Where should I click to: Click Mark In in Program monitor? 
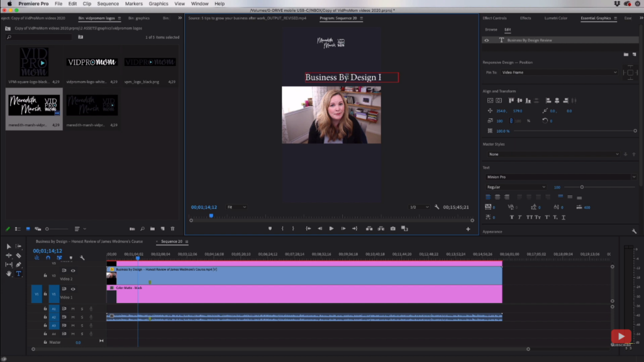click(282, 229)
